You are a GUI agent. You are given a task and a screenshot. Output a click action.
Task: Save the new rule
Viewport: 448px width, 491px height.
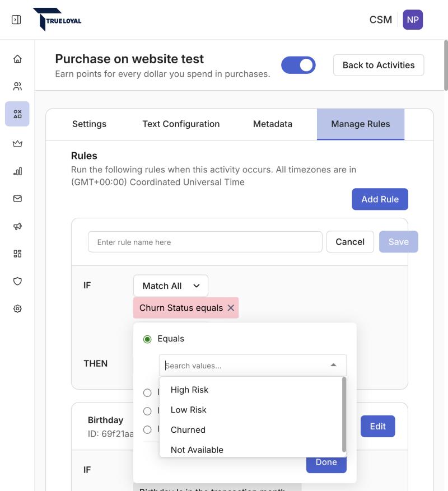tap(399, 242)
